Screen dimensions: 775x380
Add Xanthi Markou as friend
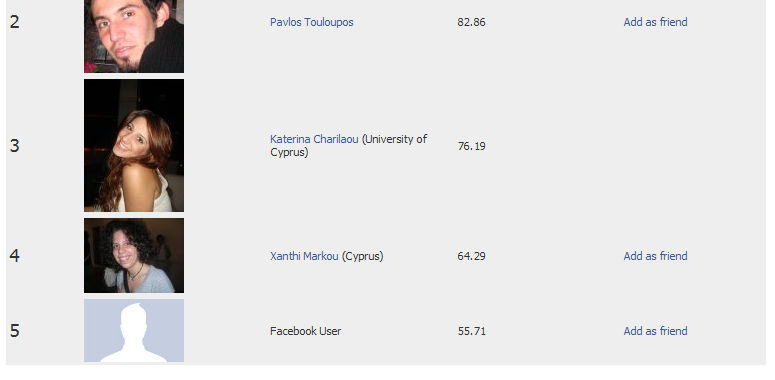(655, 256)
